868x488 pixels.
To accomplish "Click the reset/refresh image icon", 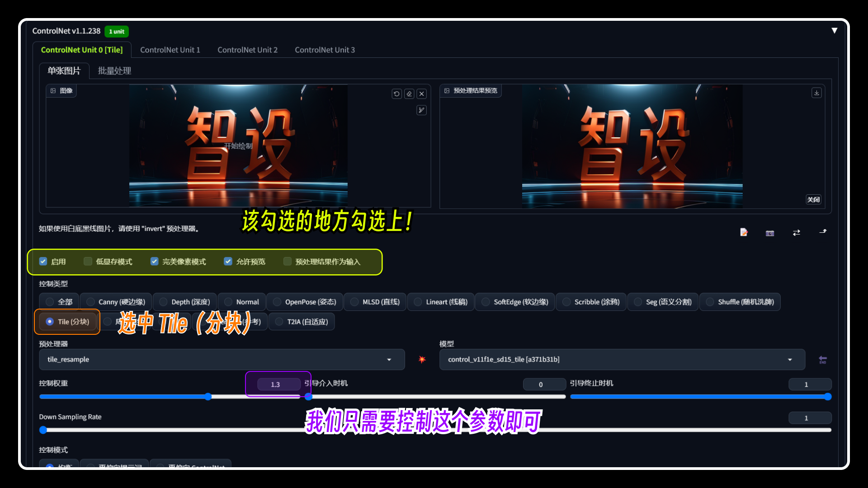I will pyautogui.click(x=396, y=94).
